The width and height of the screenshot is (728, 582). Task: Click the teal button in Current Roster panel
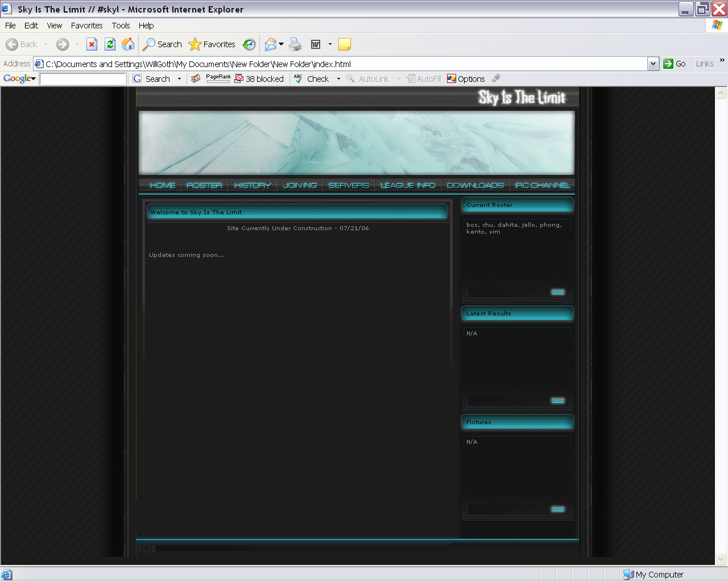[x=558, y=292]
